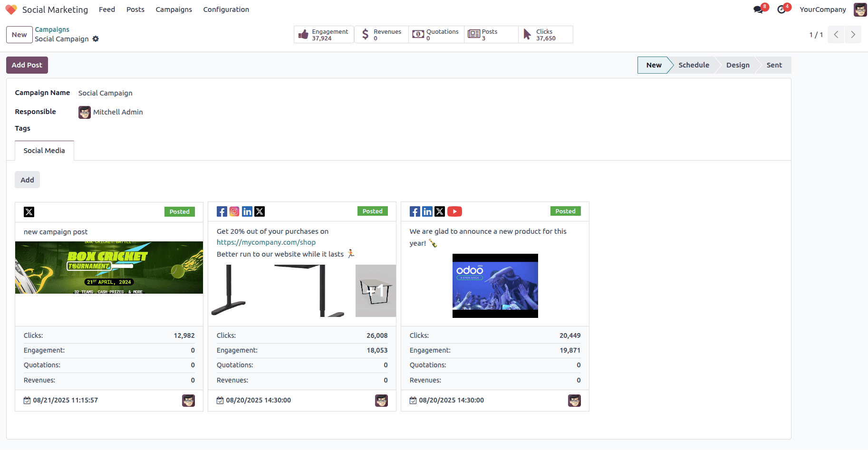Select the Engagement thumbs-up stat
868x450 pixels.
pos(304,34)
